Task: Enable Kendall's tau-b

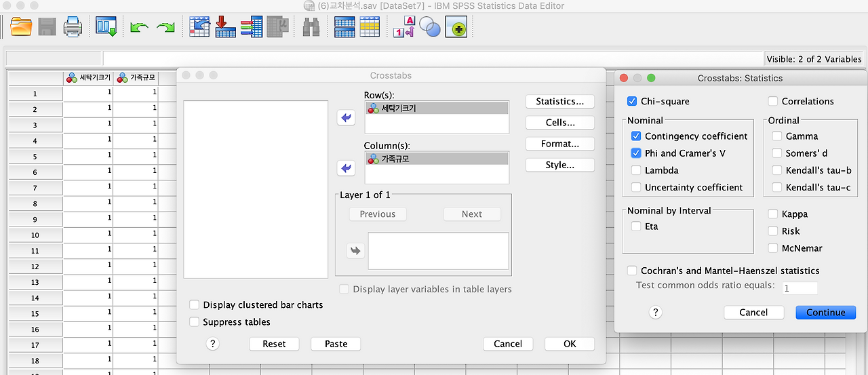Action: click(777, 170)
